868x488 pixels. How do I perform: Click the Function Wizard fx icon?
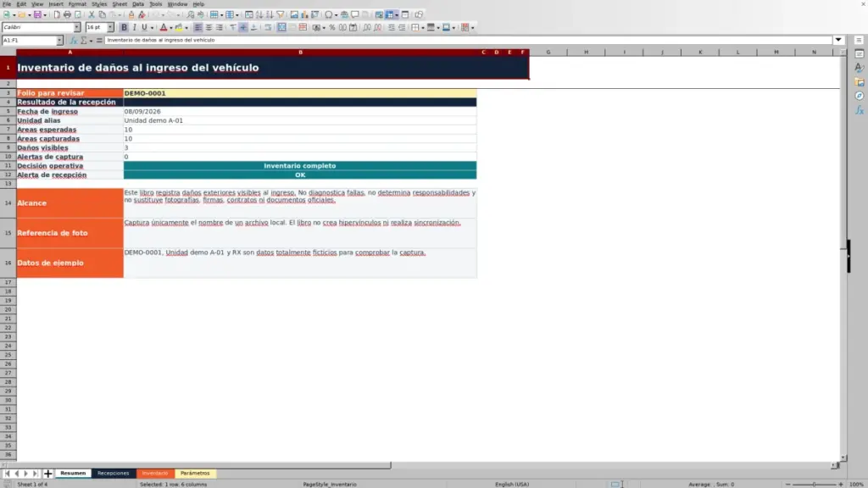click(x=73, y=41)
